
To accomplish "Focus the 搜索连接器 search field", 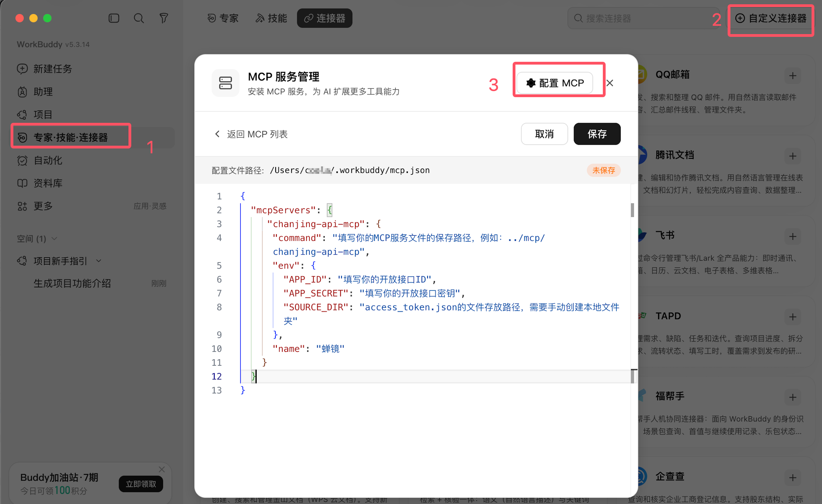I will tap(644, 18).
